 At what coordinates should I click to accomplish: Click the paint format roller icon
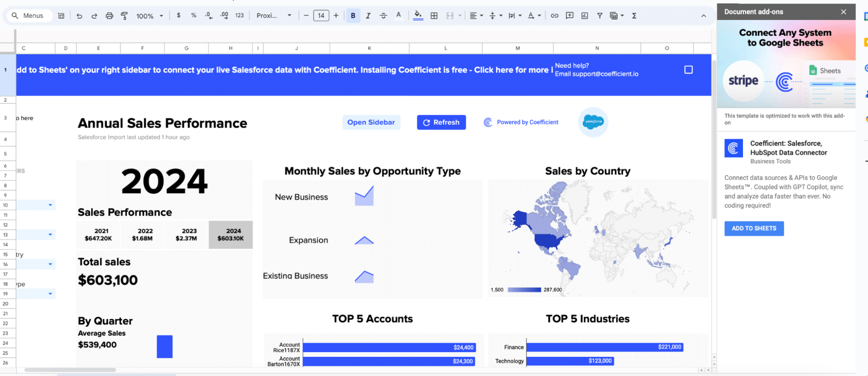pyautogui.click(x=125, y=16)
